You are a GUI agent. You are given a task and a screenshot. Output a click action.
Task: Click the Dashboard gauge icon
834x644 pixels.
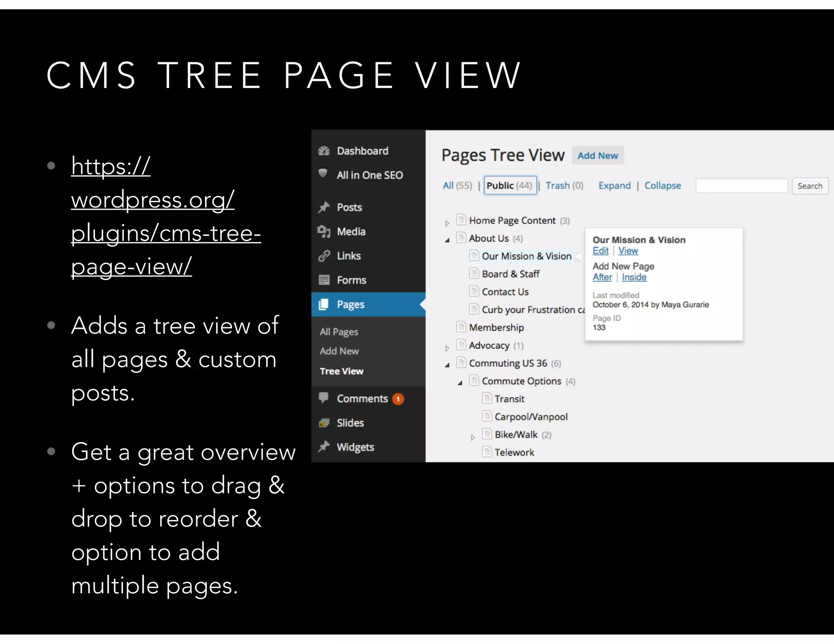(x=324, y=151)
